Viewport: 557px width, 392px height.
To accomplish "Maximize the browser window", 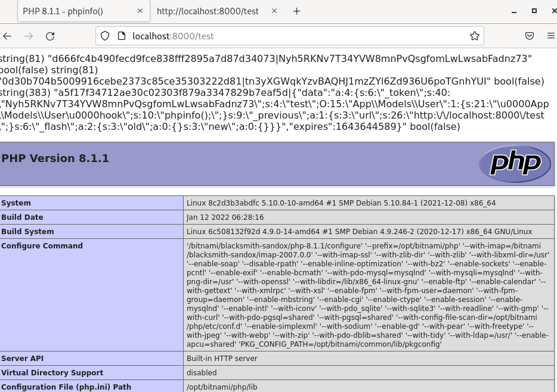I will coord(534,11).
